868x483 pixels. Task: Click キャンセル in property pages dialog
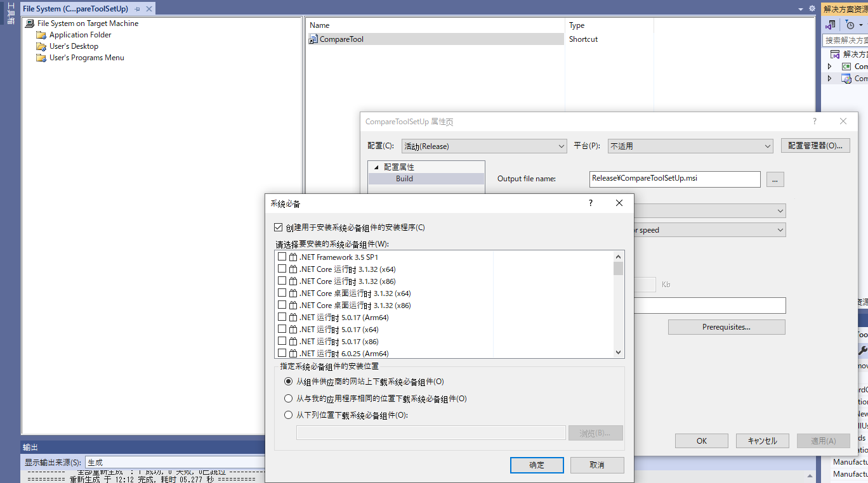click(x=763, y=441)
